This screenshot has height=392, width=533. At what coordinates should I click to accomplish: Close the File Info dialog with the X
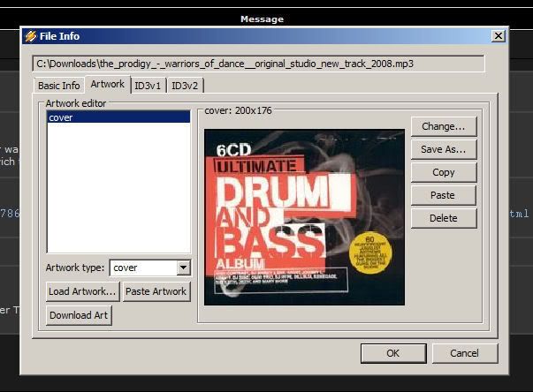[x=498, y=35]
